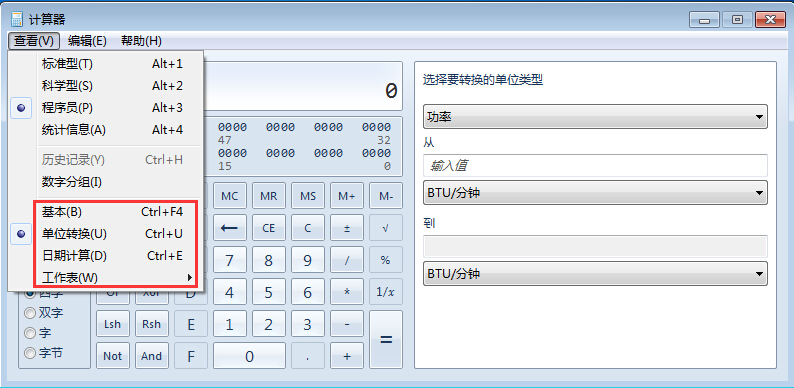Minimize the calculator window
The height and width of the screenshot is (388, 794).
pyautogui.click(x=704, y=20)
